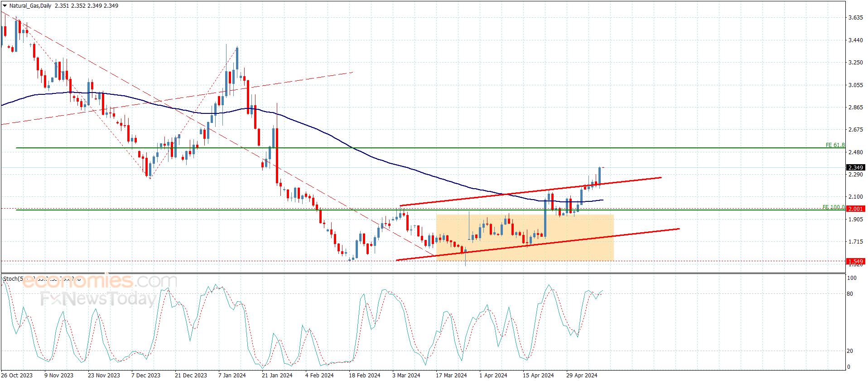868x381 pixels.
Task: Click the 7 Jan 2024 date label
Action: point(232,375)
